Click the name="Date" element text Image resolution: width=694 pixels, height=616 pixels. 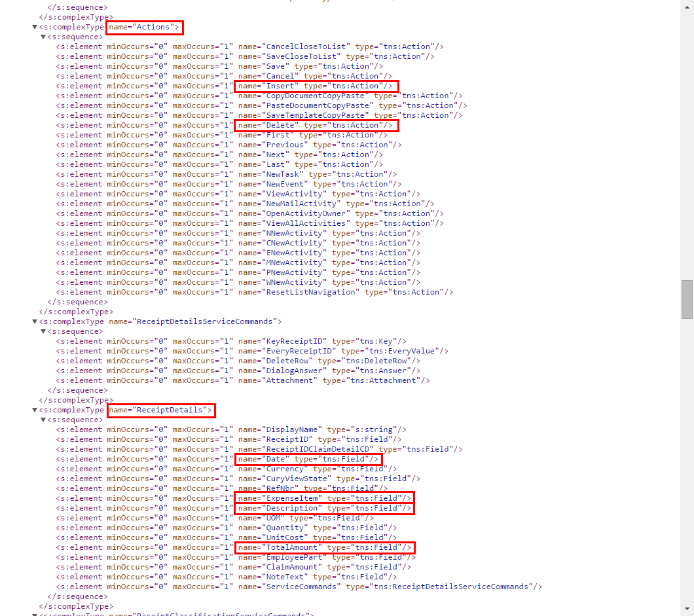[308, 459]
